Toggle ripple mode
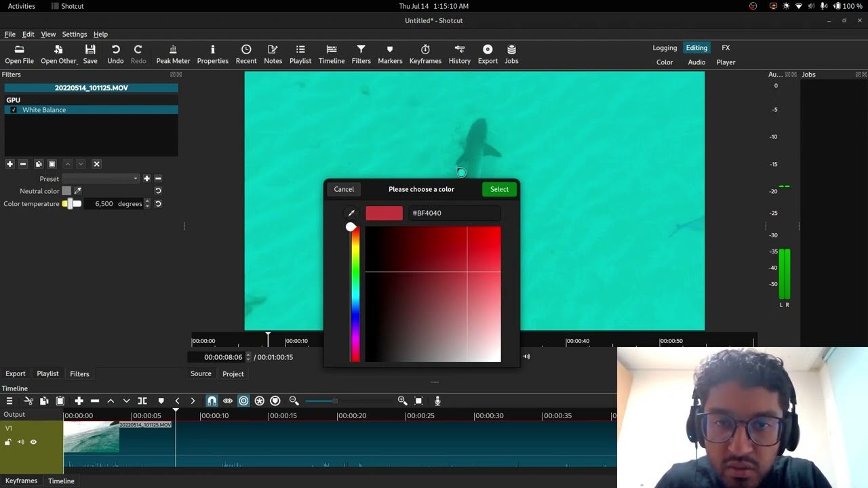 click(243, 401)
